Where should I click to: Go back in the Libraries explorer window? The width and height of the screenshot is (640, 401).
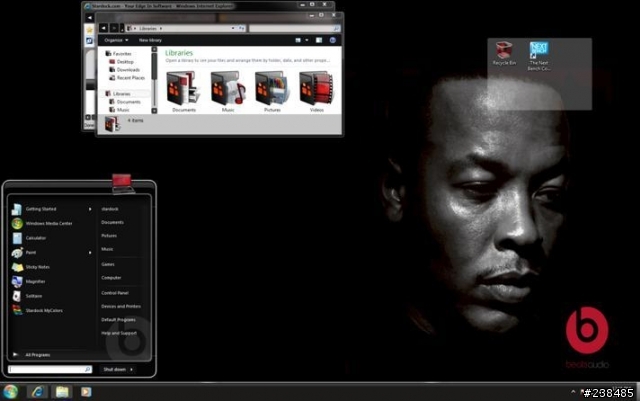103,28
